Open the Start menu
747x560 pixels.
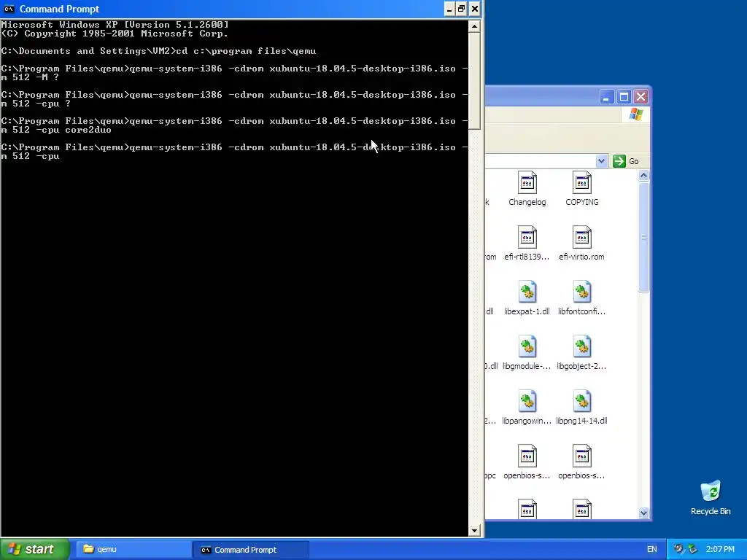tap(35, 549)
